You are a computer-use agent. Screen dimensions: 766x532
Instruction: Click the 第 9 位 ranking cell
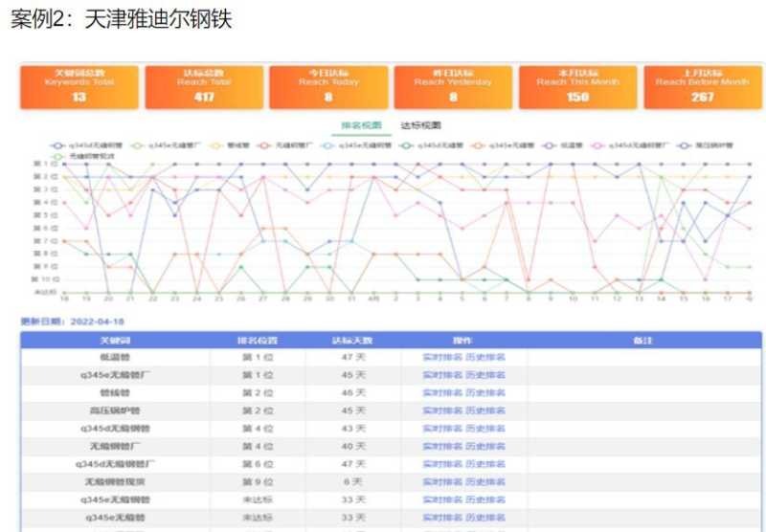tap(258, 481)
